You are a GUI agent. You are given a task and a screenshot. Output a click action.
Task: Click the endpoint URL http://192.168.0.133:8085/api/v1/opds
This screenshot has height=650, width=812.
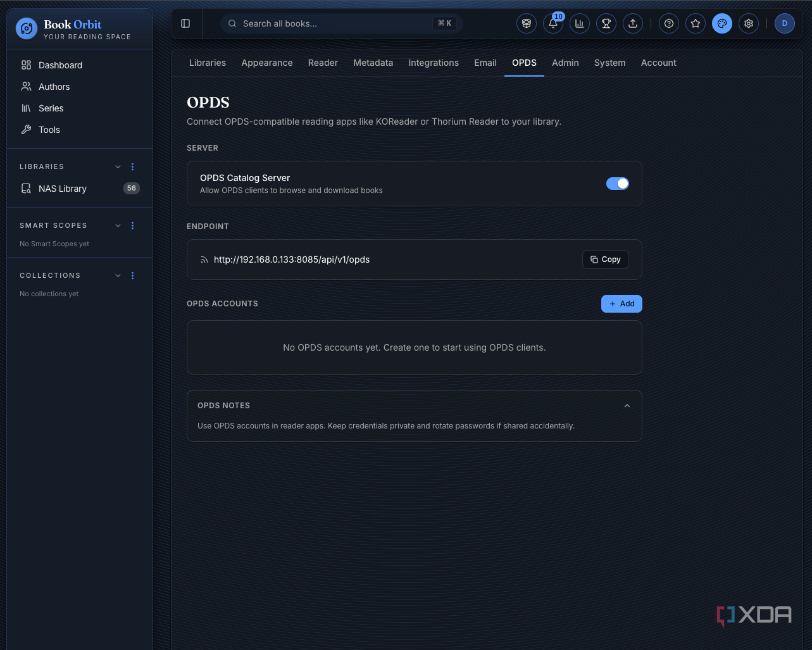292,259
